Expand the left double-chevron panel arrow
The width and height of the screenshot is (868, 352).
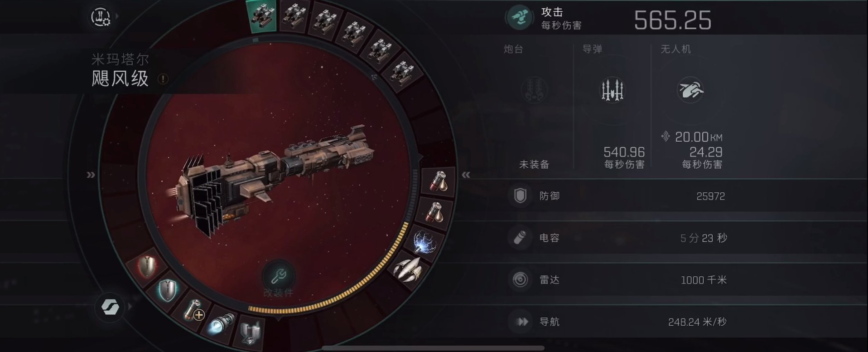[x=91, y=175]
